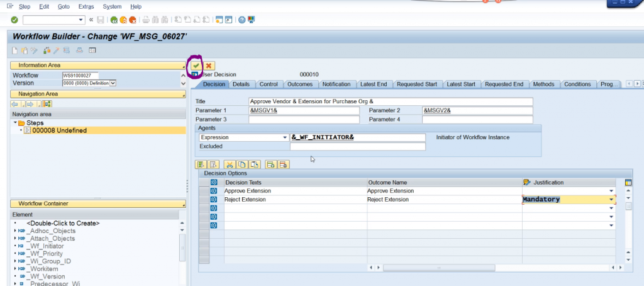
Task: Open the Version dropdown
Action: pos(113,83)
